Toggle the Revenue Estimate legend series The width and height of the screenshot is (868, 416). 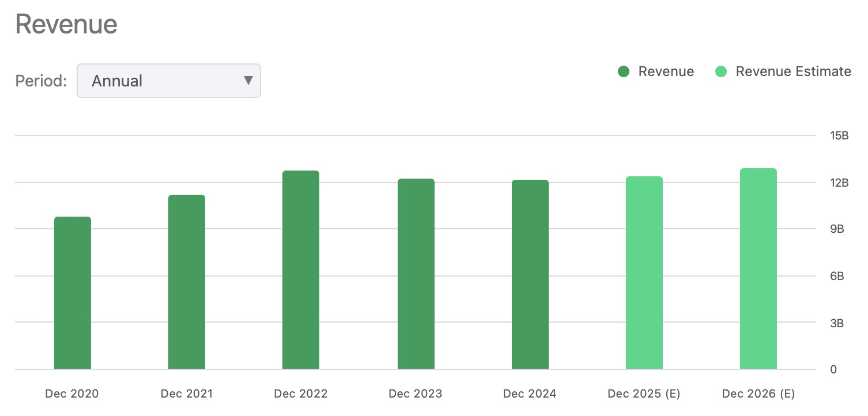(783, 71)
